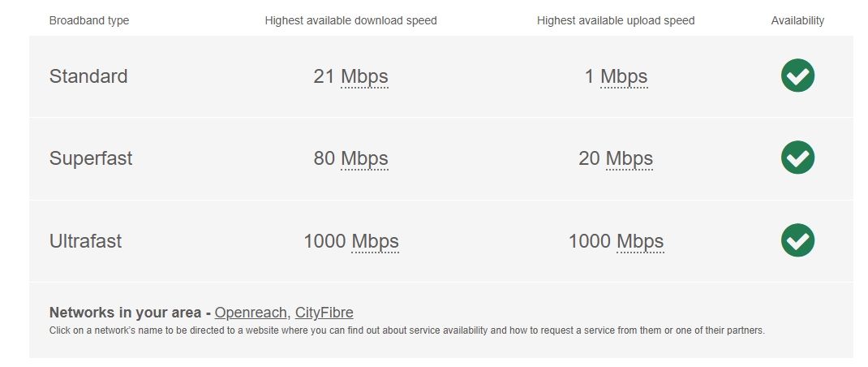Viewport: 868px width, 367px height.
Task: Open the CityFibre network link
Action: 324,313
